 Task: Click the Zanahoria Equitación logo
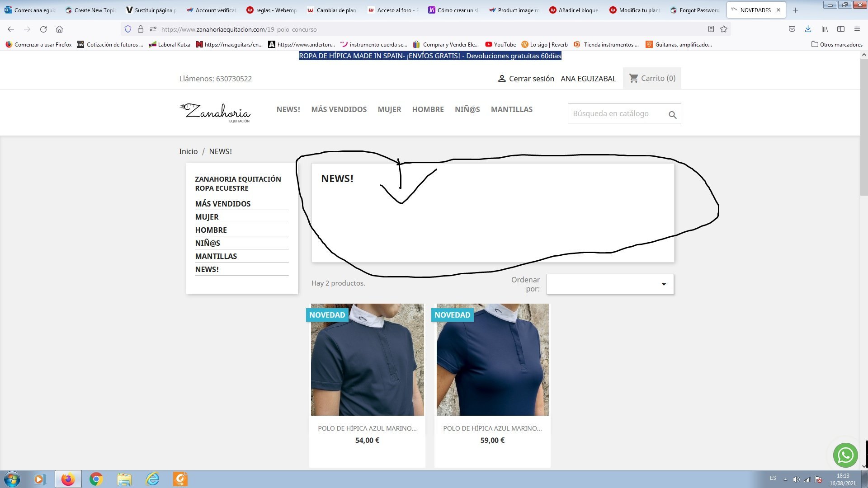click(215, 113)
